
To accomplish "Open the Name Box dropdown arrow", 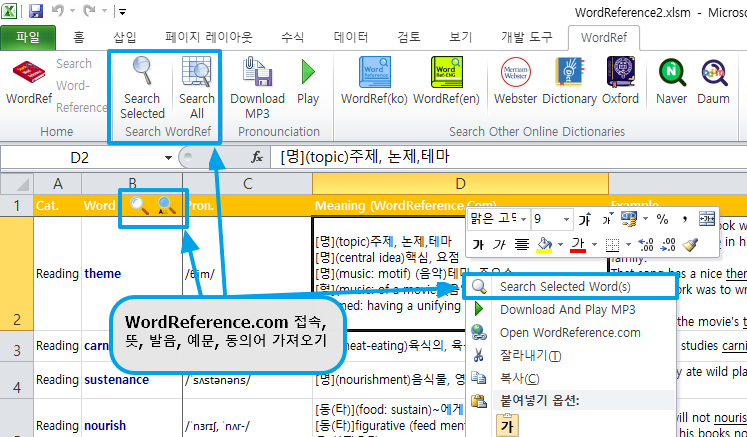I will click(168, 158).
